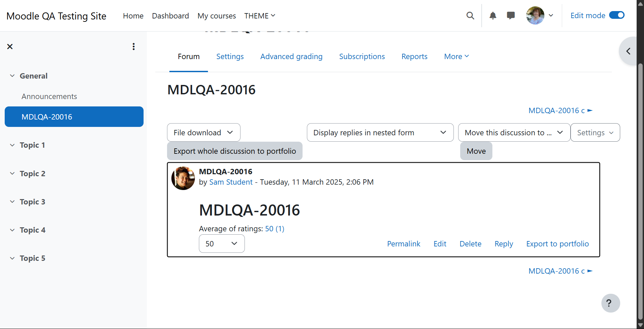
Task: Switch to the Settings tab
Action: pos(230,56)
